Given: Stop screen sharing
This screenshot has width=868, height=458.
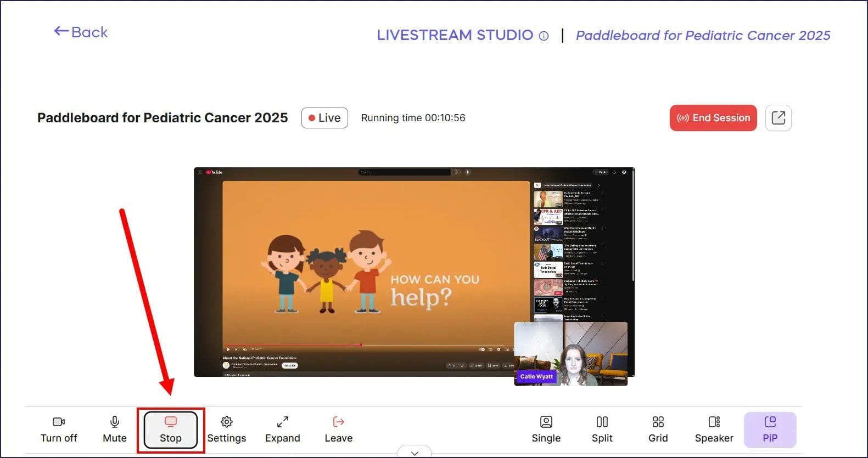Looking at the screenshot, I should pos(170,430).
